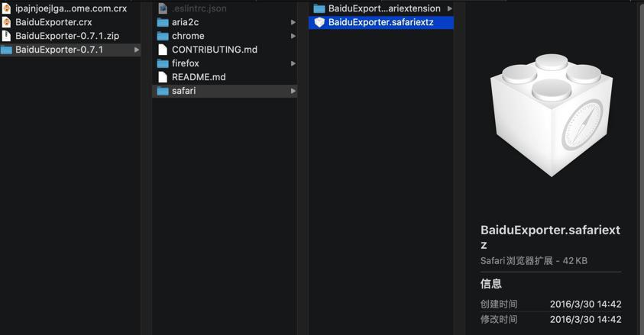The image size is (644, 335).
Task: Expand the chrome folder arrow
Action: tap(293, 36)
